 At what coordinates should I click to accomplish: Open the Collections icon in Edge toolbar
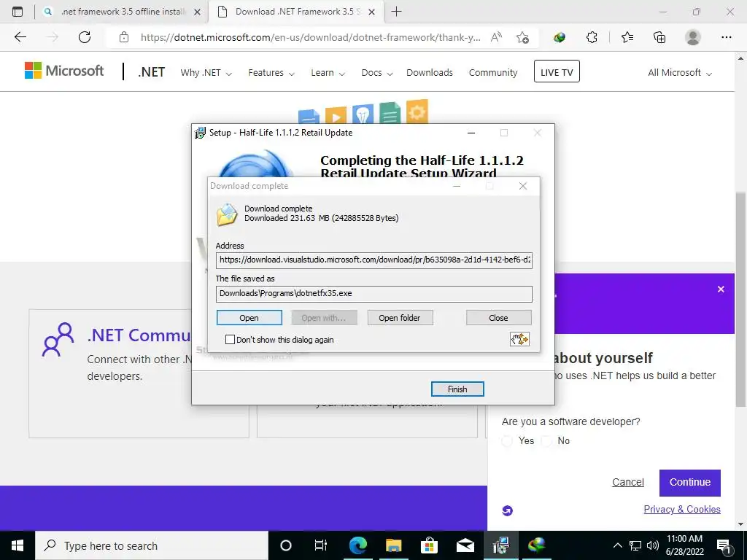(659, 37)
